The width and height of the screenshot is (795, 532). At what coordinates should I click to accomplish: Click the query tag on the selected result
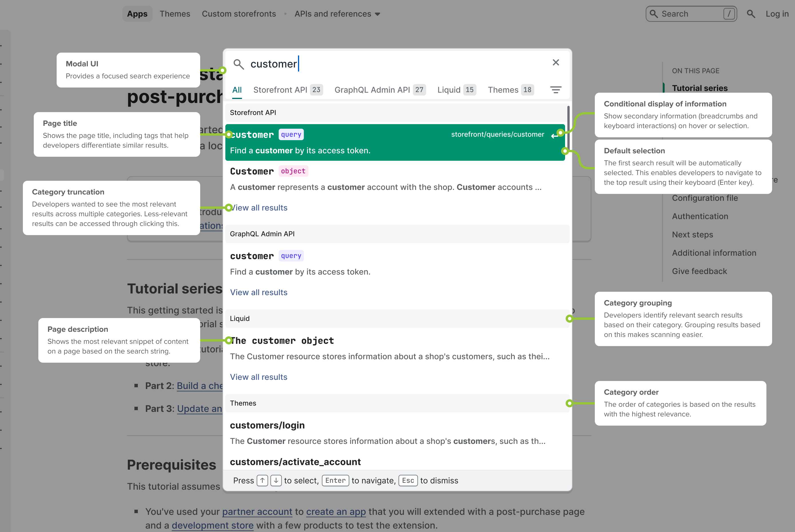click(x=291, y=135)
